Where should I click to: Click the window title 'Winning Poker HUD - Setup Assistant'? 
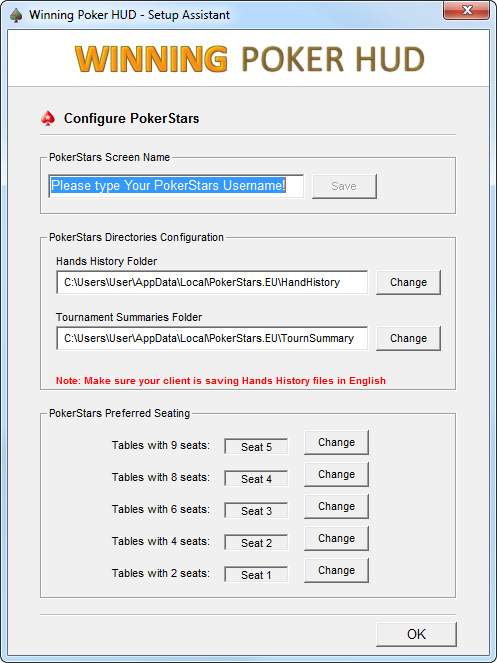[x=129, y=15]
